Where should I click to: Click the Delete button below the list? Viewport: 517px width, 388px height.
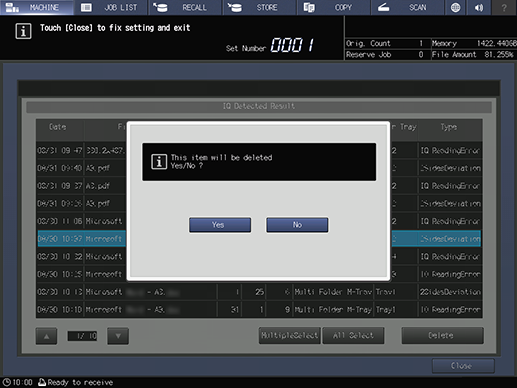[442, 335]
